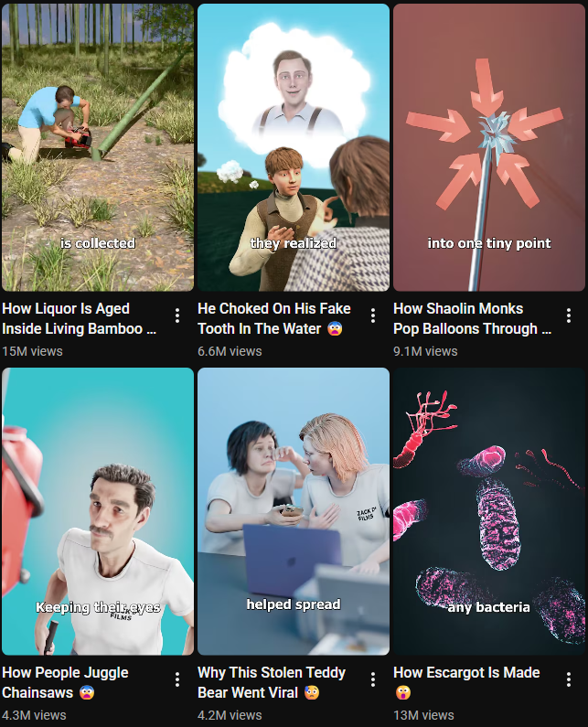588x727 pixels.
Task: Open title 'How Shaolin Monks Pop Balloons'
Action: (x=472, y=318)
